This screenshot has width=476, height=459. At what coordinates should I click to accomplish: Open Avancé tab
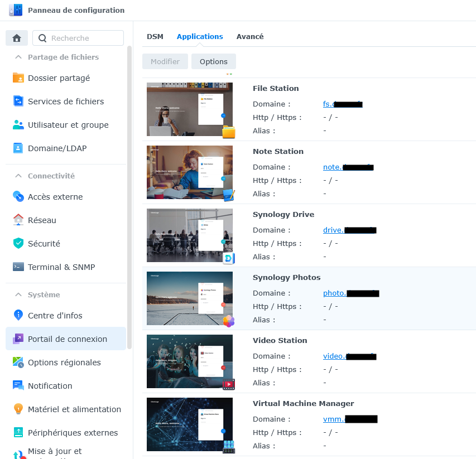coord(250,37)
